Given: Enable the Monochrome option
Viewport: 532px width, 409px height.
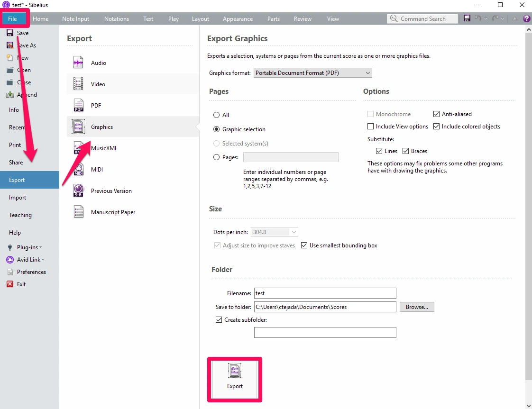Looking at the screenshot, I should tap(370, 114).
